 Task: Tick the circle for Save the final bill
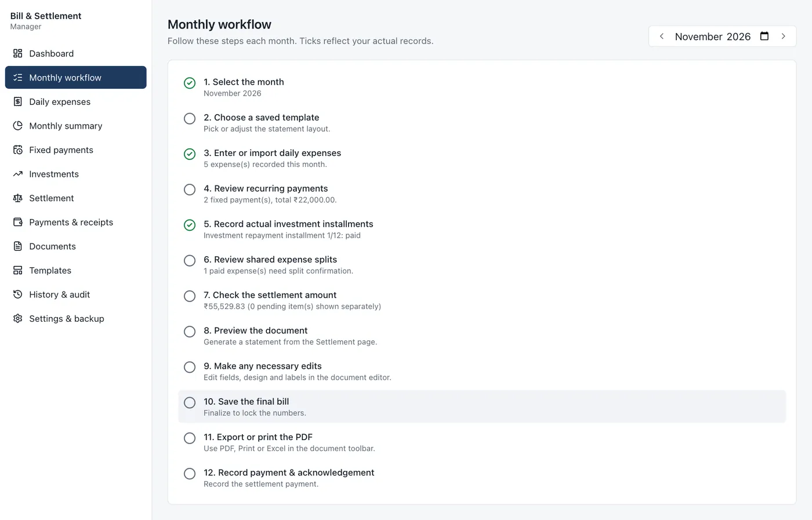[190, 402]
